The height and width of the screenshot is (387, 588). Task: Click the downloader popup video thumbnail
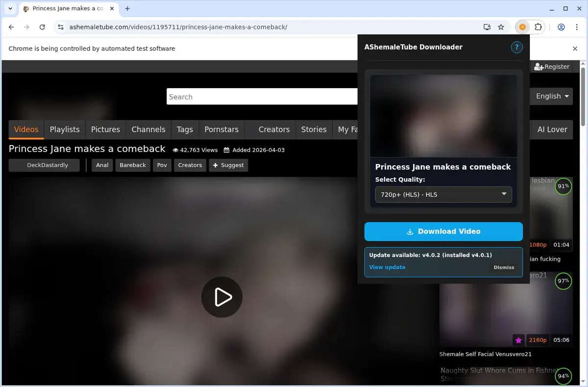pos(443,116)
